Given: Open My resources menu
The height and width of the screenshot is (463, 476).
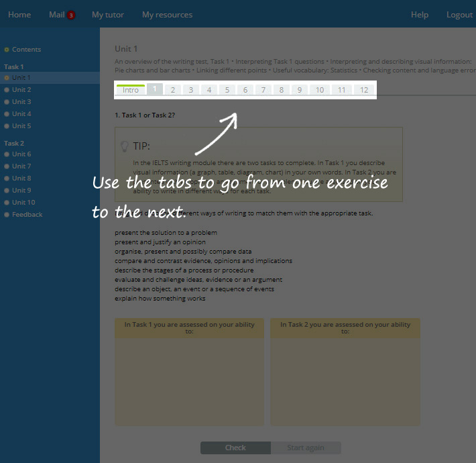Looking at the screenshot, I should point(167,15).
